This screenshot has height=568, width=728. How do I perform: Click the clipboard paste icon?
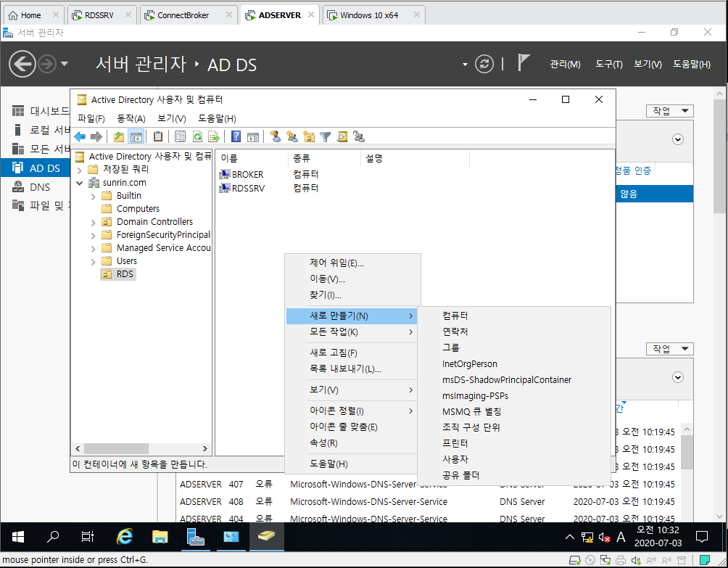tap(158, 136)
